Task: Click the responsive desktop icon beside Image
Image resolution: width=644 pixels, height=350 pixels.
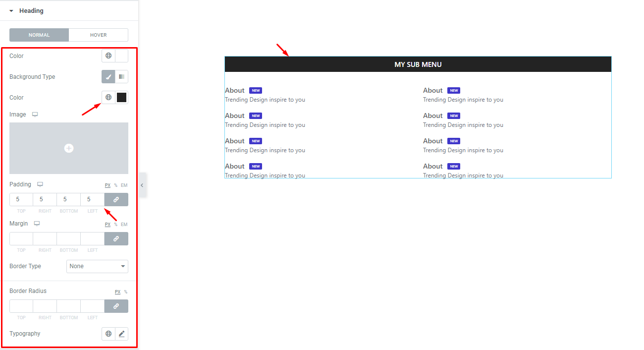Action: point(35,114)
